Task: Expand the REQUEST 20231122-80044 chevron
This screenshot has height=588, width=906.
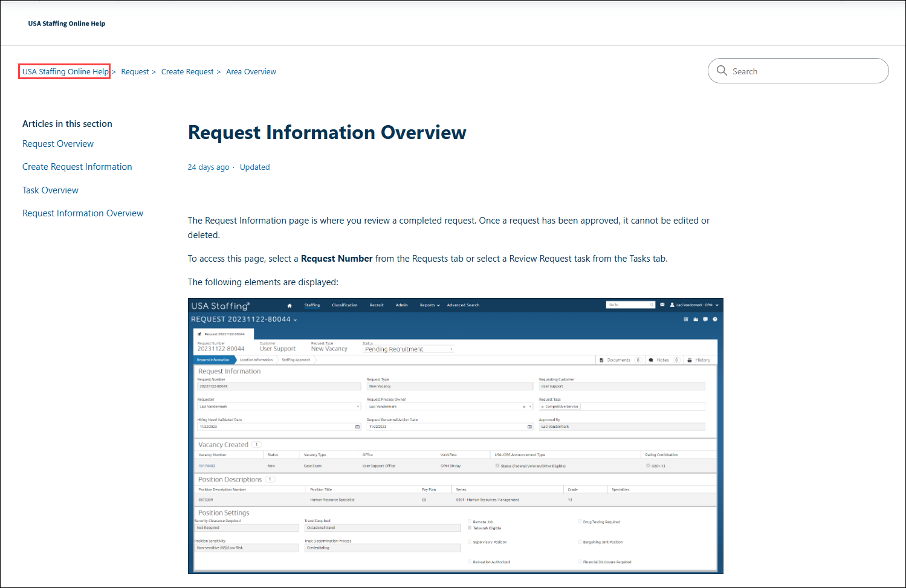Action: pyautogui.click(x=294, y=320)
